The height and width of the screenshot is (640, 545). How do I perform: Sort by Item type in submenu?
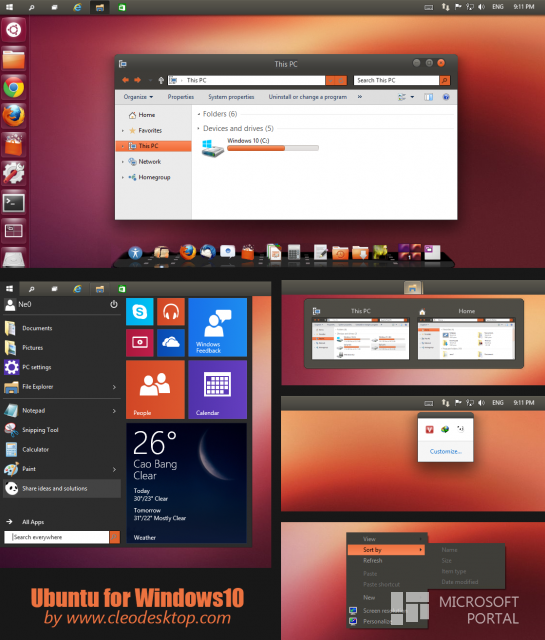pos(454,571)
